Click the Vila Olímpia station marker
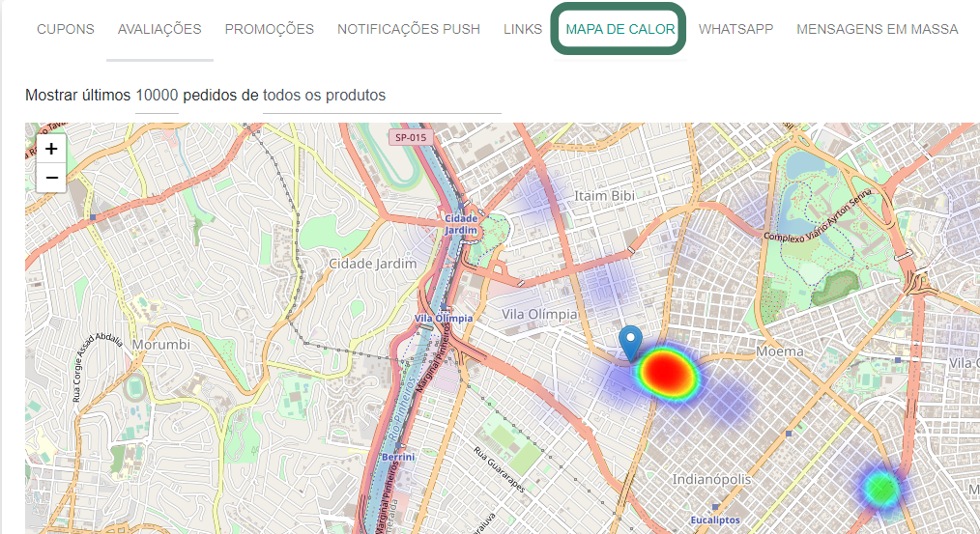Screen dimensions: 980x534 (x=443, y=307)
